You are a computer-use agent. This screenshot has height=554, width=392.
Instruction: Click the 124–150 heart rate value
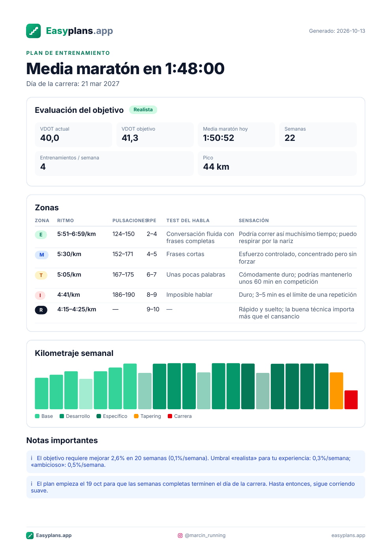pyautogui.click(x=124, y=234)
